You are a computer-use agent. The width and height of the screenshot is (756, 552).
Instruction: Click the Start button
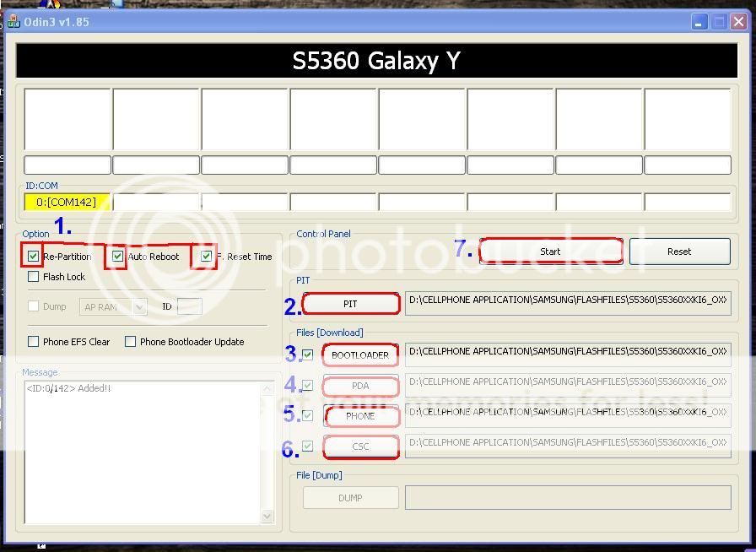pos(550,252)
